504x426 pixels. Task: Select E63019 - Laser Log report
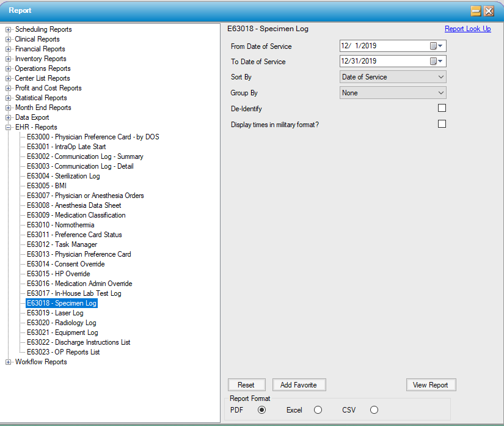pyautogui.click(x=55, y=313)
